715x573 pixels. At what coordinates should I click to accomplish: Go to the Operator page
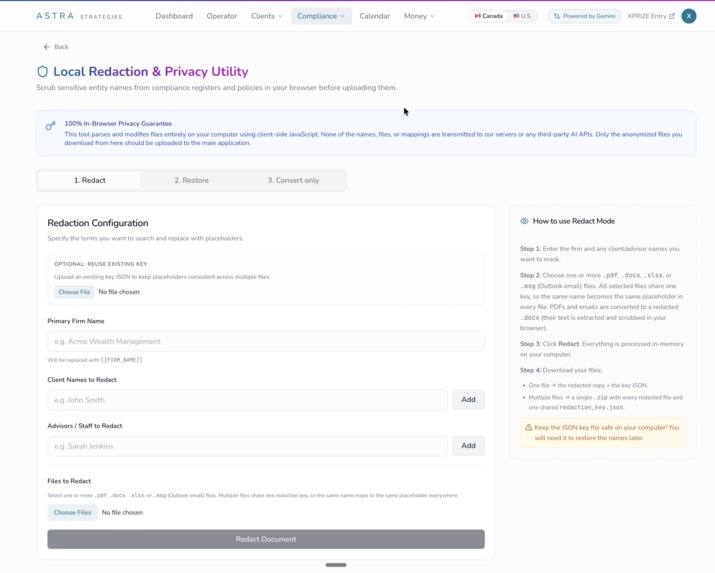click(222, 16)
